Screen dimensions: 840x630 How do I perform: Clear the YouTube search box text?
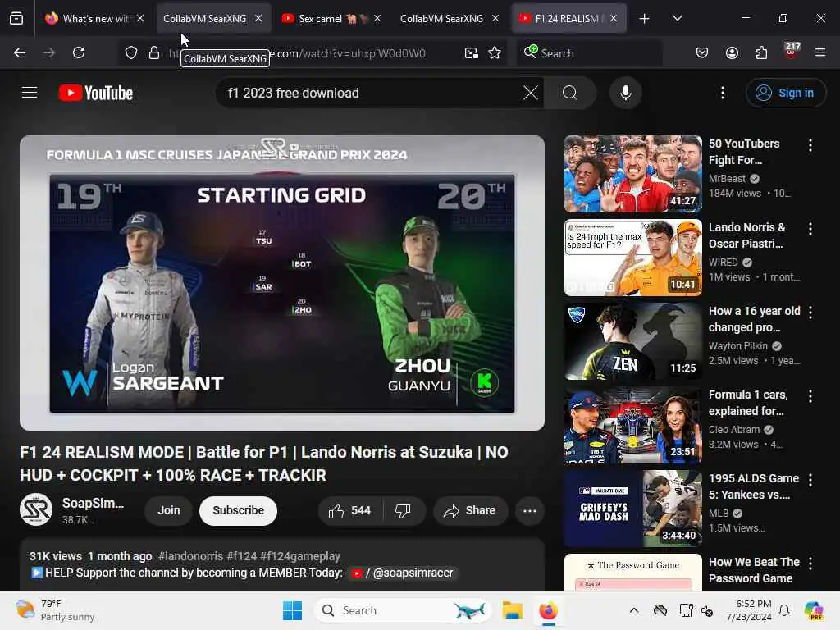(x=531, y=93)
